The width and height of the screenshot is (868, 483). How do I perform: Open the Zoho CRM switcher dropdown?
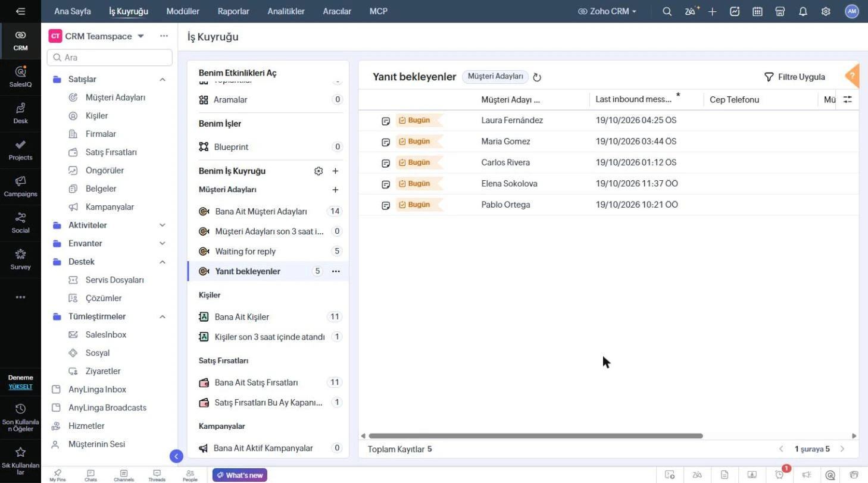click(x=607, y=11)
